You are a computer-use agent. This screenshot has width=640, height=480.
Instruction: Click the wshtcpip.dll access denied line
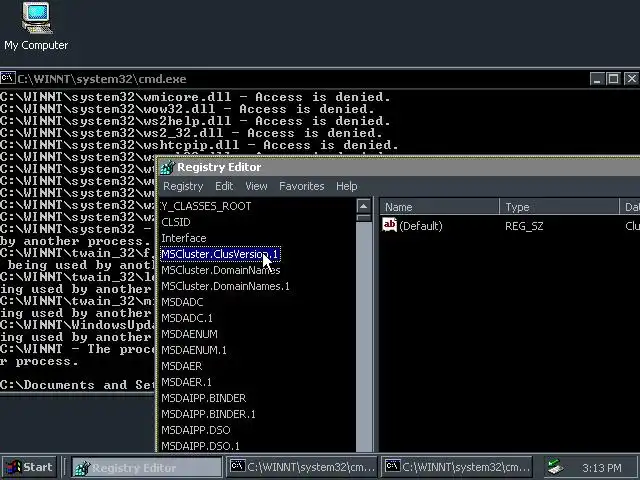199,145
